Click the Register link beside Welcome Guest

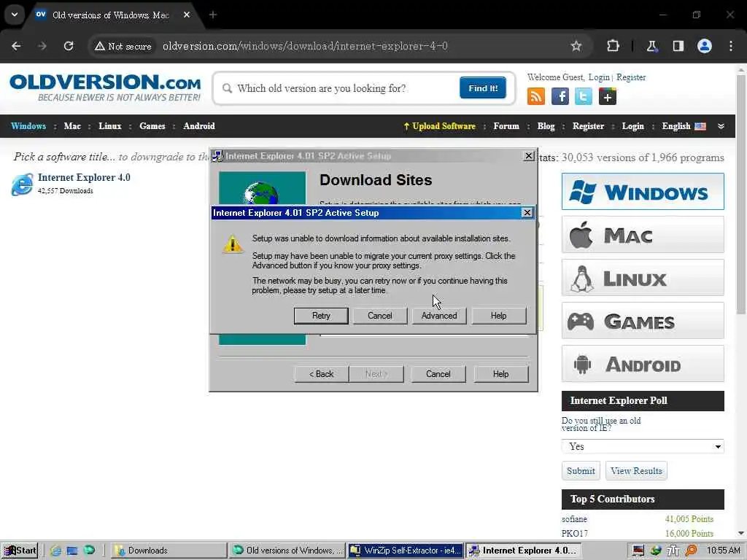coord(631,77)
